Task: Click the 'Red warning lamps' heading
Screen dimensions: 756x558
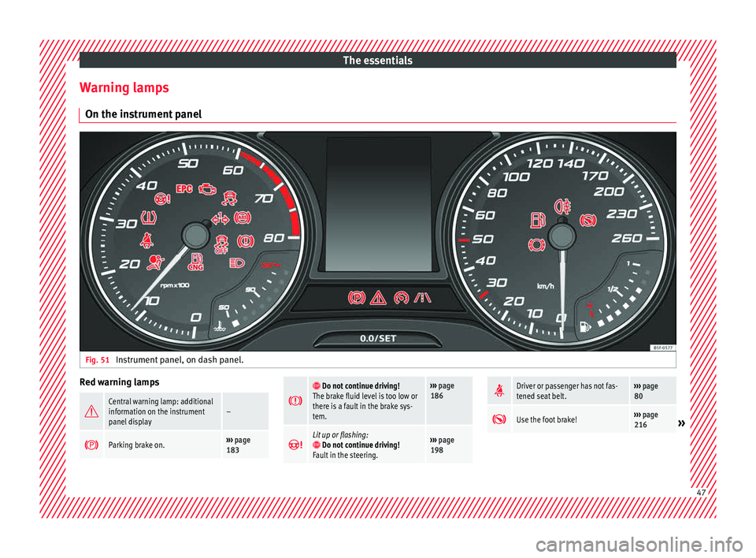Action: point(120,381)
